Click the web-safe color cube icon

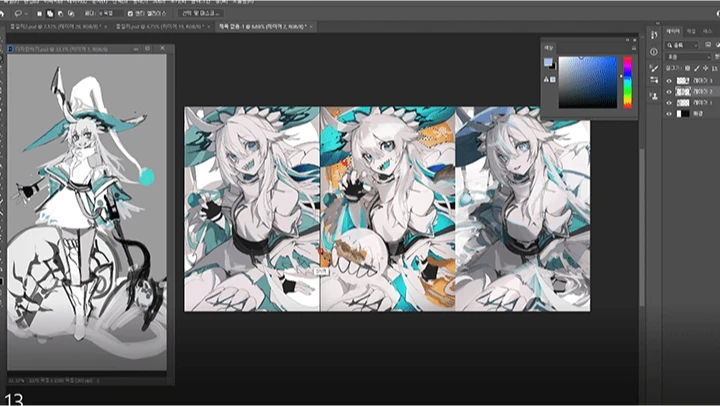(x=553, y=79)
